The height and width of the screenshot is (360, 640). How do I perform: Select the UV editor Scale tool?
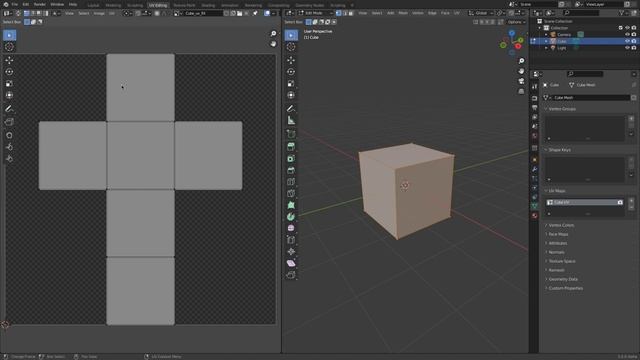(9, 84)
